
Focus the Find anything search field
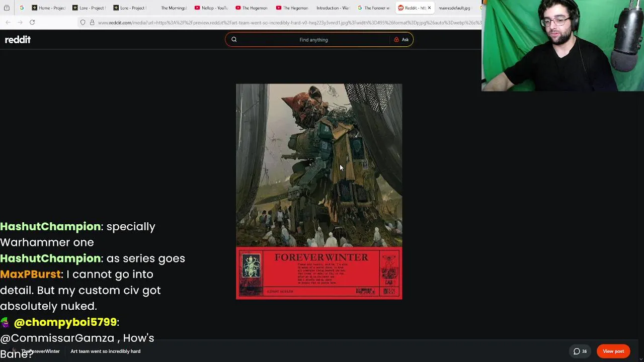click(313, 40)
